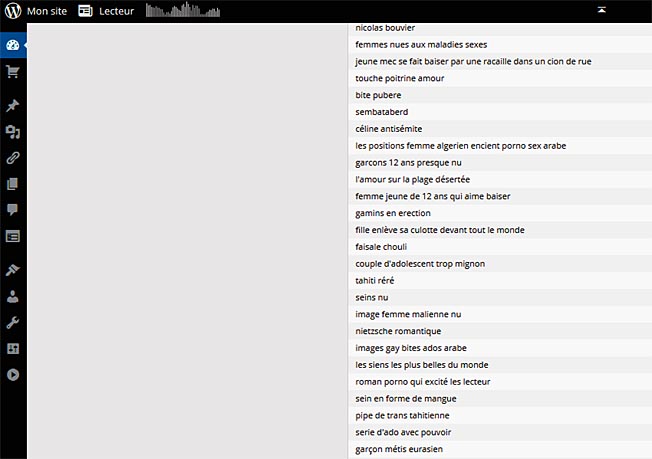Open the Feedback form icon
Viewport: 652px width, 459px height.
point(13,236)
